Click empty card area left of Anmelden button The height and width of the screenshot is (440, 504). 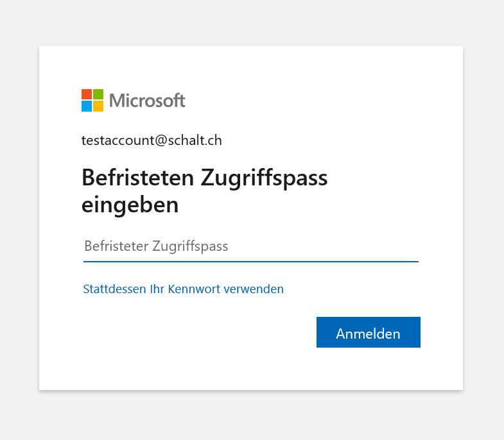(x=193, y=334)
